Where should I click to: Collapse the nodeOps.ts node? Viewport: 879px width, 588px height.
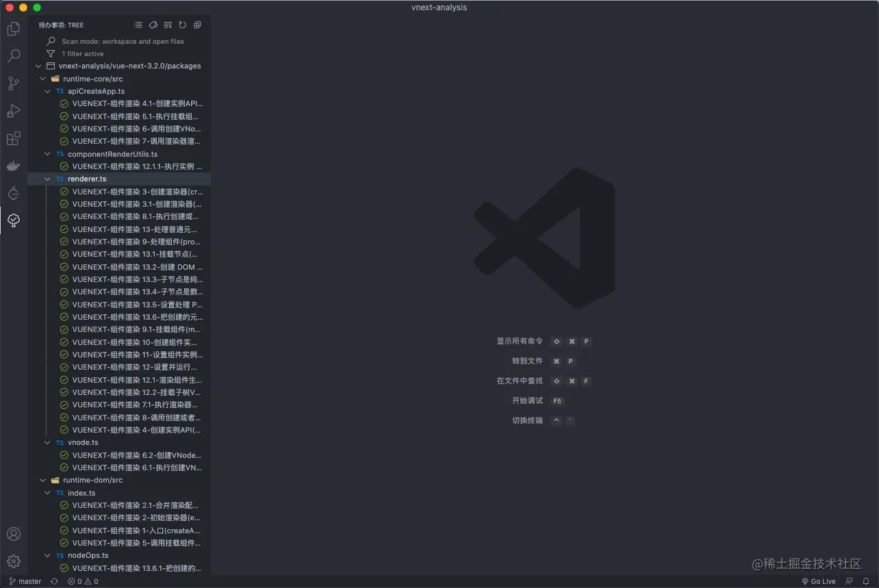[x=47, y=555]
